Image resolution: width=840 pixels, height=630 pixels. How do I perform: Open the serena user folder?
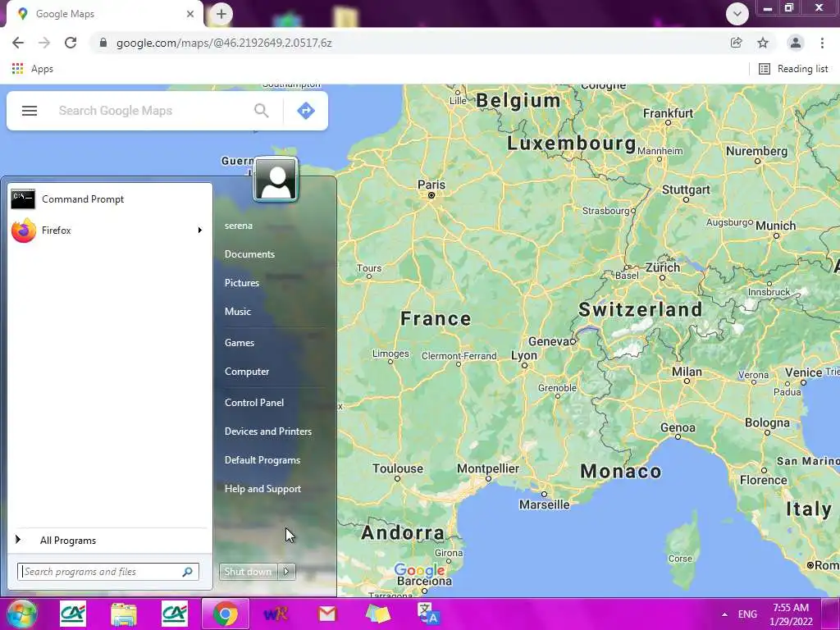click(x=239, y=226)
